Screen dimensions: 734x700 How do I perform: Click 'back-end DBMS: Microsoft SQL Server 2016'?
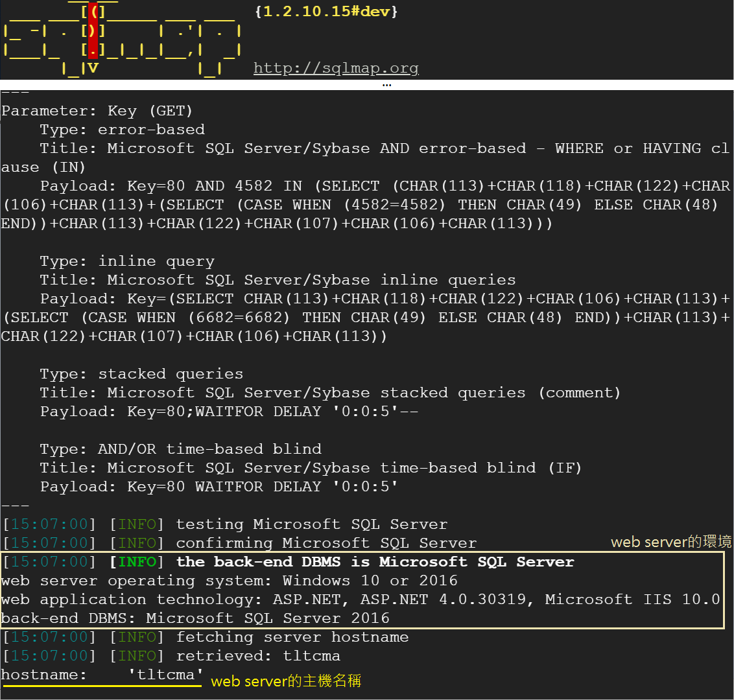coord(195,618)
